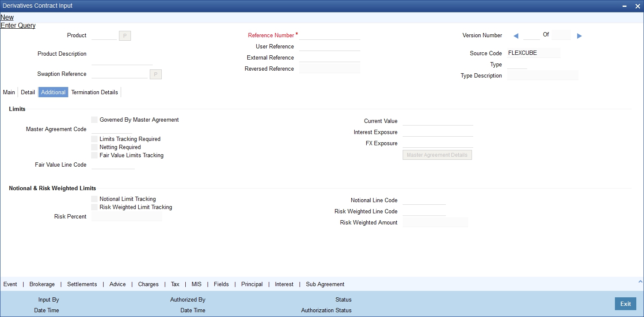Click the previous version arrow icon
Viewport: 644px width, 317px height.
[516, 36]
